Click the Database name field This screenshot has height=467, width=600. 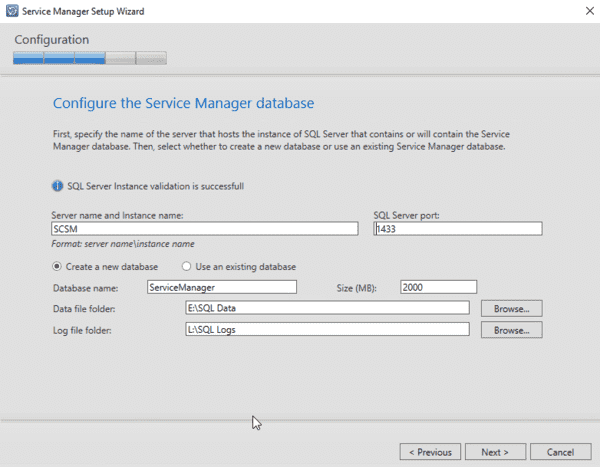(222, 287)
